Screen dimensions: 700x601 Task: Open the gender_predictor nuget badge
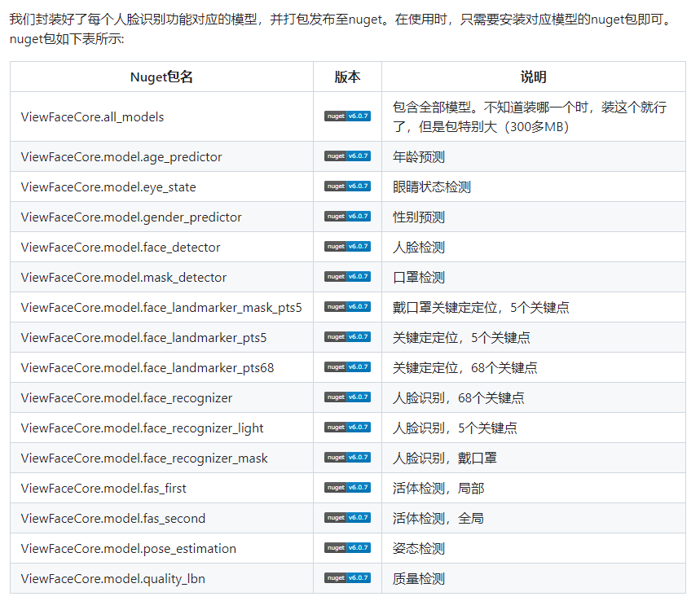coord(347,217)
